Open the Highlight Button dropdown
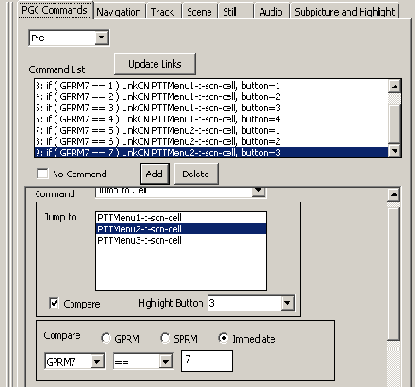The width and height of the screenshot is (415, 387). (x=287, y=303)
